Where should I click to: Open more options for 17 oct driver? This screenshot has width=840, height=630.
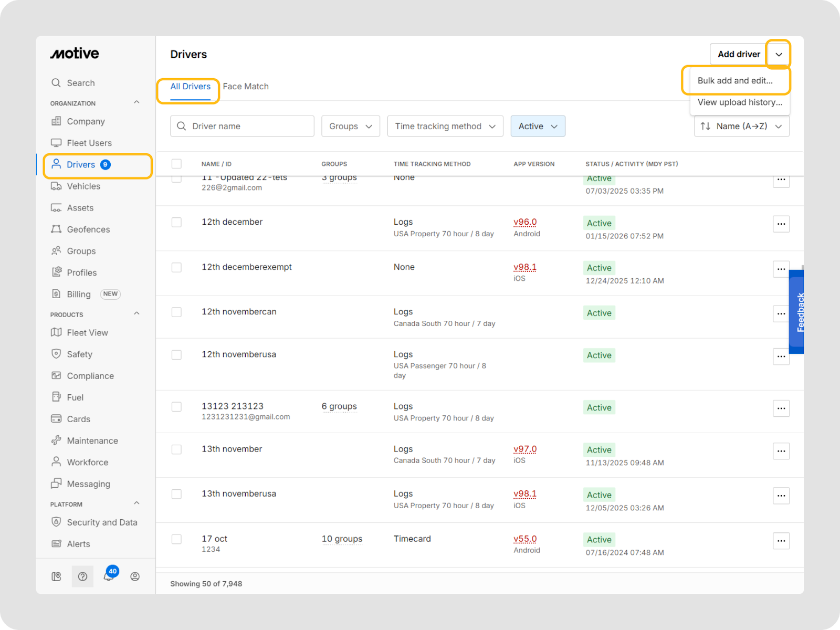pyautogui.click(x=781, y=541)
